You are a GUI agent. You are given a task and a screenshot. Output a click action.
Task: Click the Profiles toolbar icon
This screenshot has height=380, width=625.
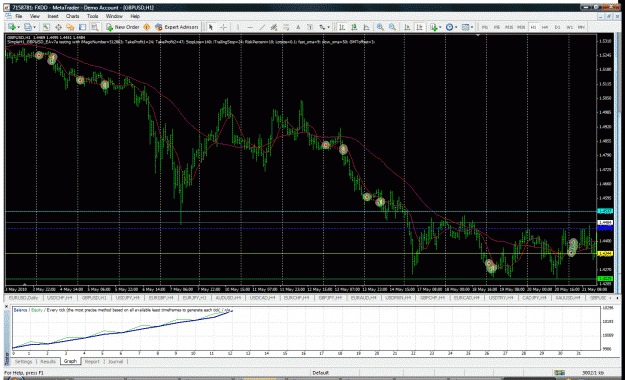point(28,27)
